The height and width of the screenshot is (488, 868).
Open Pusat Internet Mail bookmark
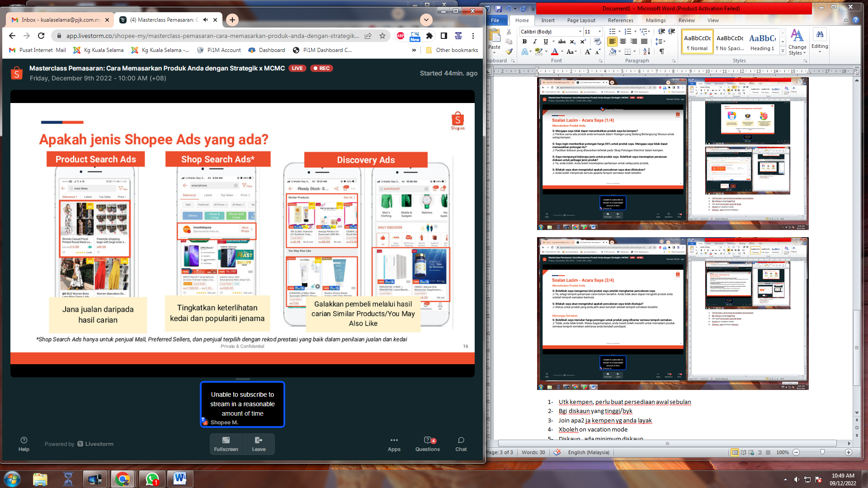[38, 50]
